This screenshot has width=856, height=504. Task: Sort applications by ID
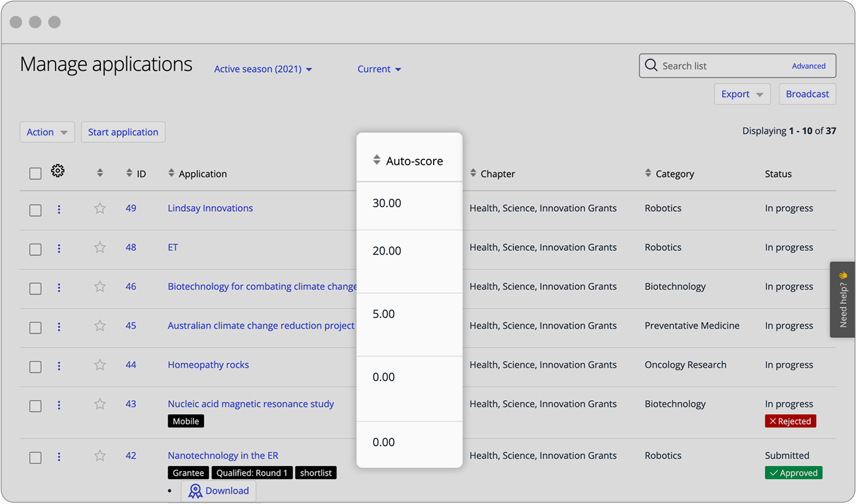[x=129, y=173]
